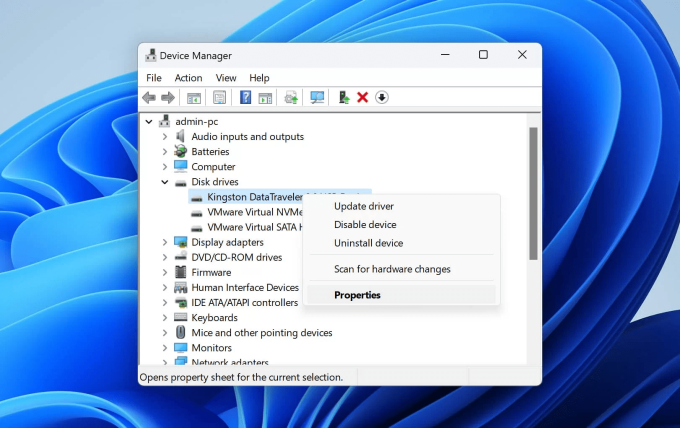
Task: Click the Back arrow toolbar icon
Action: coord(149,97)
